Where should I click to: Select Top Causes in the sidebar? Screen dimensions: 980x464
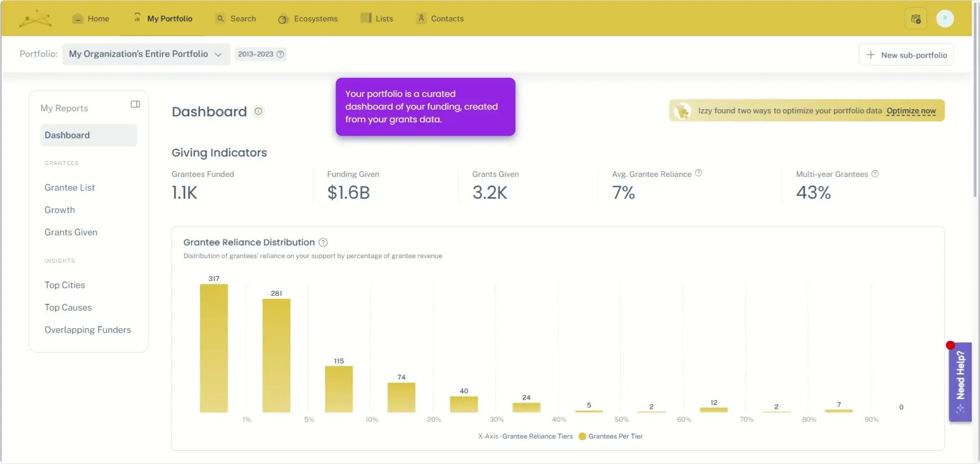pyautogui.click(x=68, y=307)
